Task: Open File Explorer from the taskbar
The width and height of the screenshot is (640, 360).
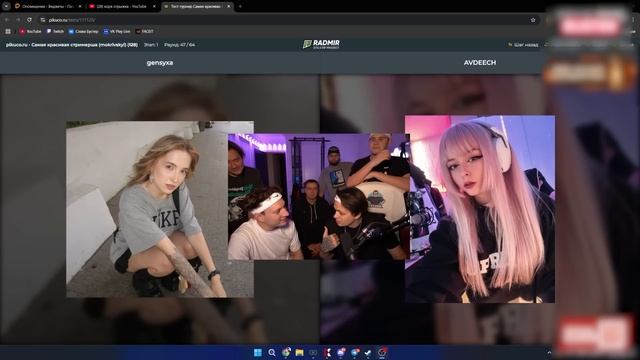Action: tap(299, 353)
